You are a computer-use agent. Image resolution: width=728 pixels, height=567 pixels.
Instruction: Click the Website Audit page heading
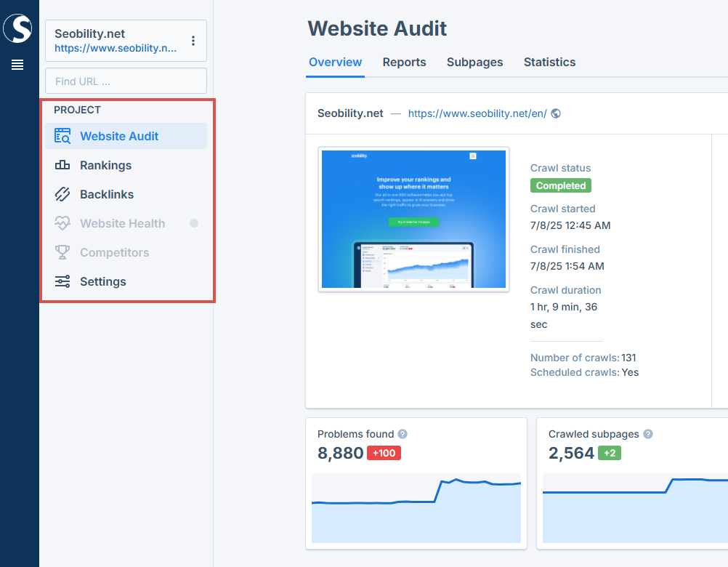(x=377, y=28)
